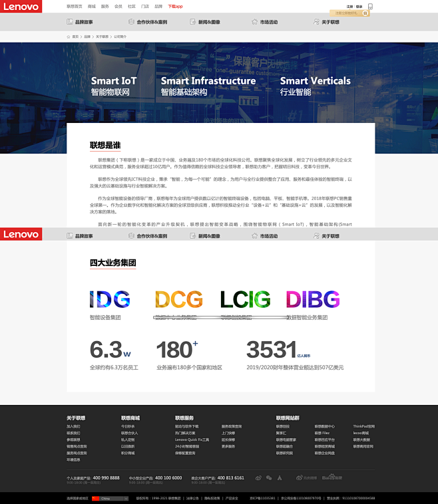Click the 加入我们 footer link
The height and width of the screenshot is (504, 438).
tap(73, 426)
